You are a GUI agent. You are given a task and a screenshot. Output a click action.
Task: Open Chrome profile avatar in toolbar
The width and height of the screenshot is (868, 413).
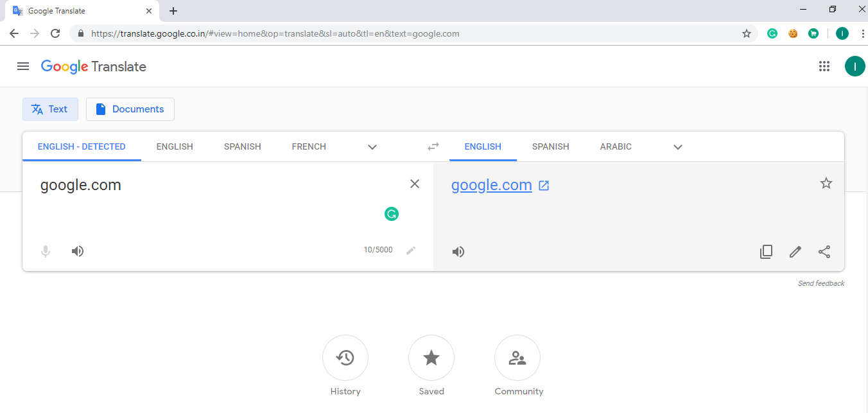pyautogui.click(x=842, y=33)
